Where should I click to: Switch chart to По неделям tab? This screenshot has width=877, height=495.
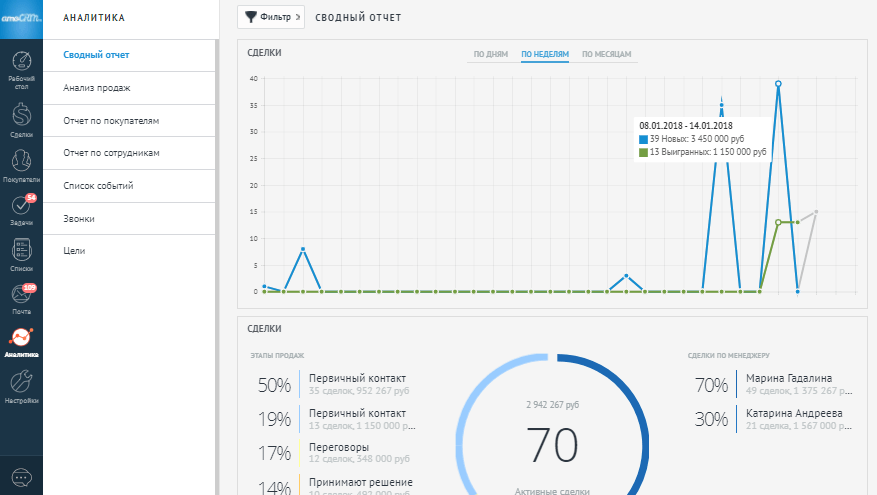(545, 54)
